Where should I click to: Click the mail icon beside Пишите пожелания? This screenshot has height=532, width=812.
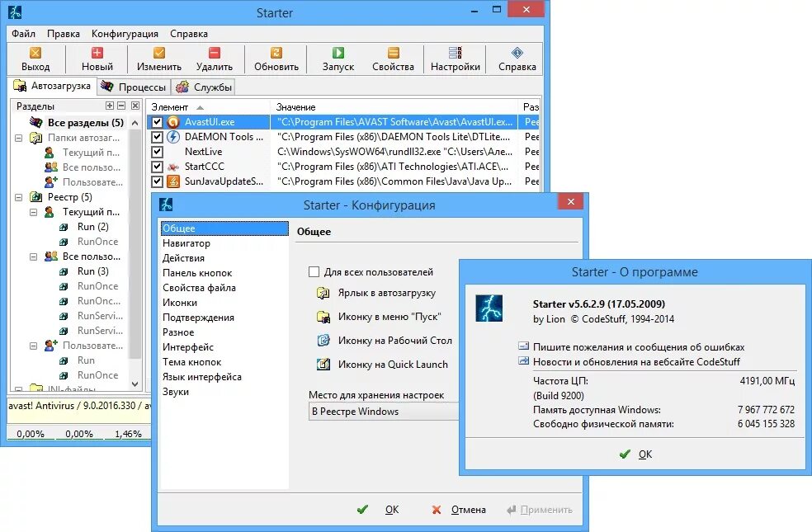[x=523, y=346]
